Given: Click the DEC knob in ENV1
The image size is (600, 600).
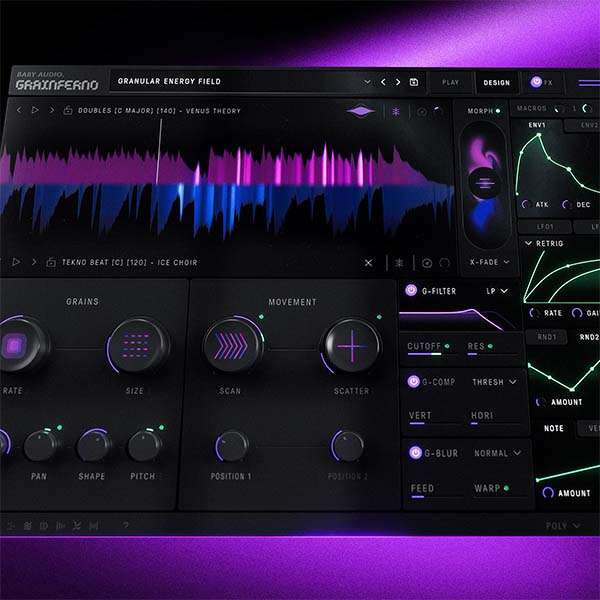Looking at the screenshot, I should coord(567,204).
